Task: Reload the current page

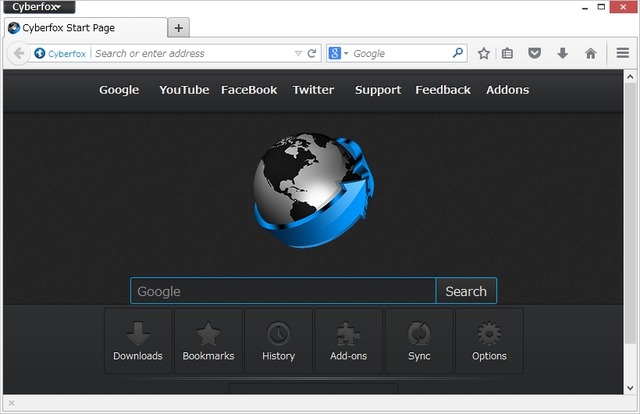Action: (312, 53)
